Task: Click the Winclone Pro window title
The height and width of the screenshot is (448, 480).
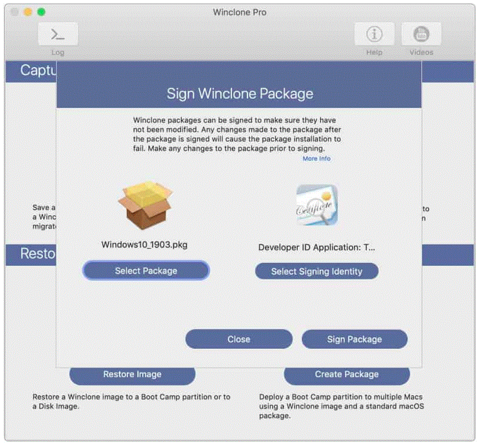Action: [240, 12]
